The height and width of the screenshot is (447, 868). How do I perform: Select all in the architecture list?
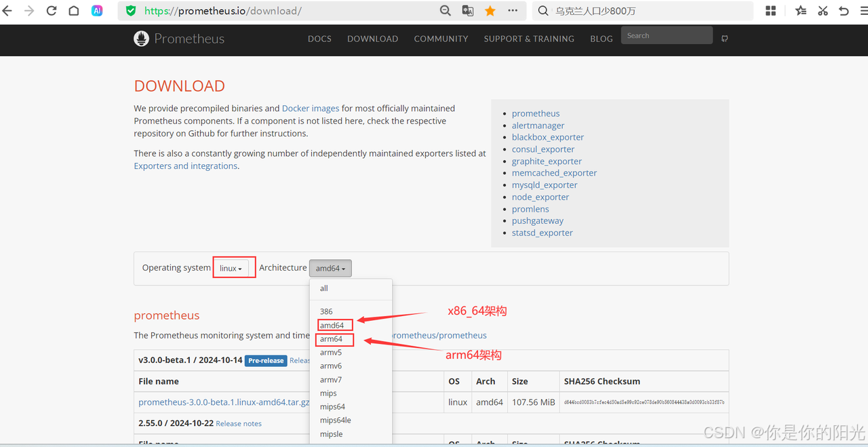351,288
